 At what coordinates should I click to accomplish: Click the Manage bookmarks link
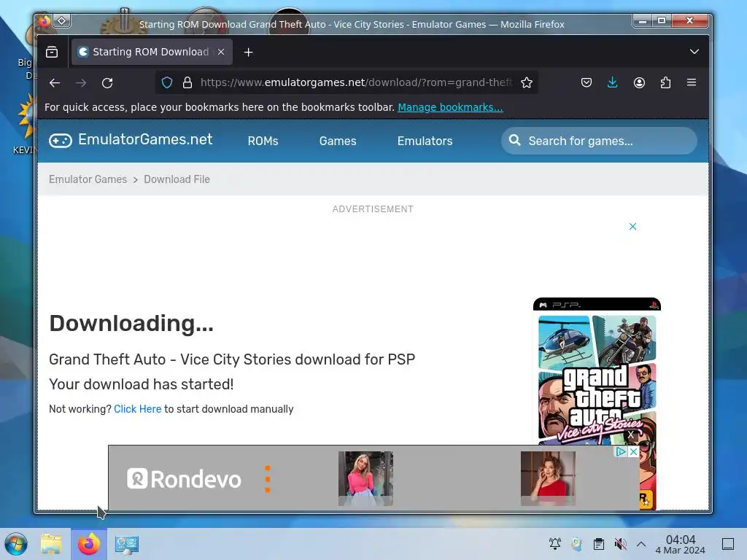pos(450,107)
